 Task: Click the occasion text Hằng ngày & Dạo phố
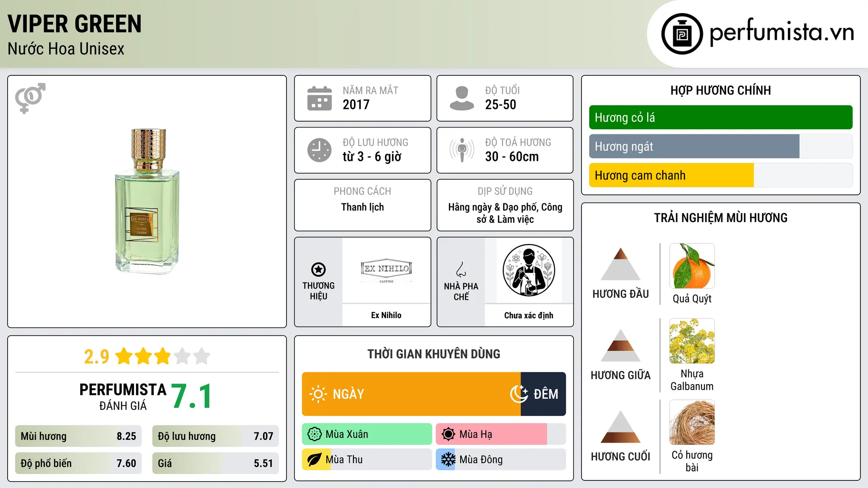click(x=492, y=207)
